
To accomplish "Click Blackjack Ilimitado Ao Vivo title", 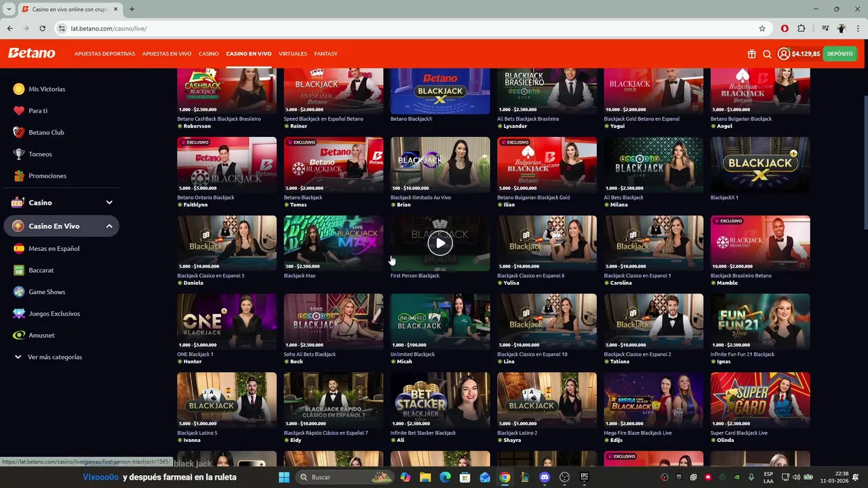I will pos(420,197).
